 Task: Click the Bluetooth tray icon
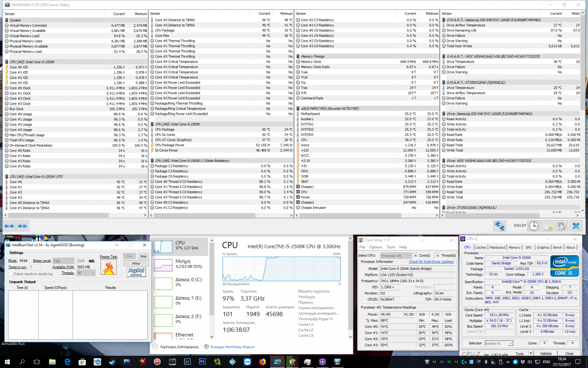[x=486, y=362]
